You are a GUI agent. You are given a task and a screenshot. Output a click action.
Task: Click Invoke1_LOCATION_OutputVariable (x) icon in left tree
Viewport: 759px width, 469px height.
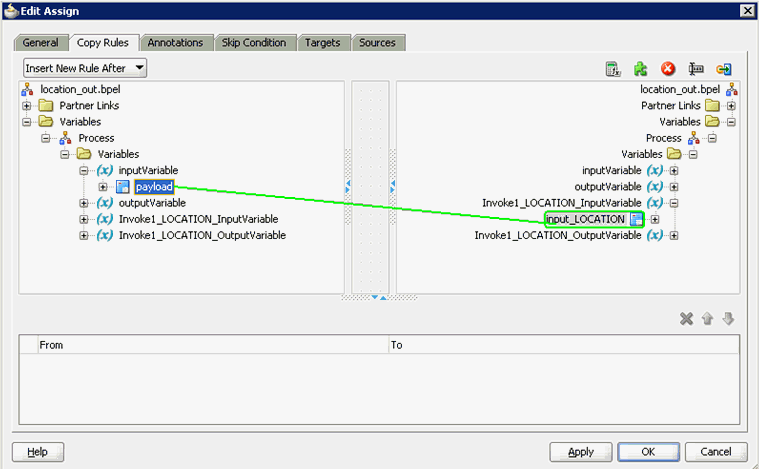click(105, 235)
